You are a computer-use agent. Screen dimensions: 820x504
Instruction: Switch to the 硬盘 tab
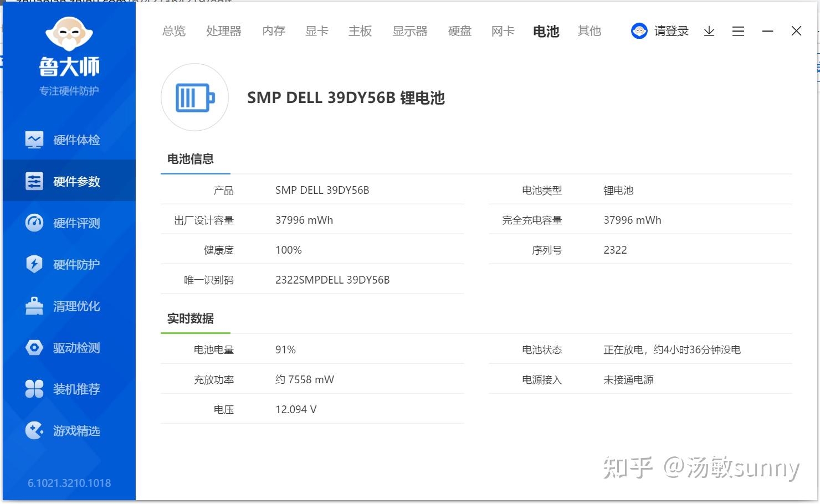point(459,31)
